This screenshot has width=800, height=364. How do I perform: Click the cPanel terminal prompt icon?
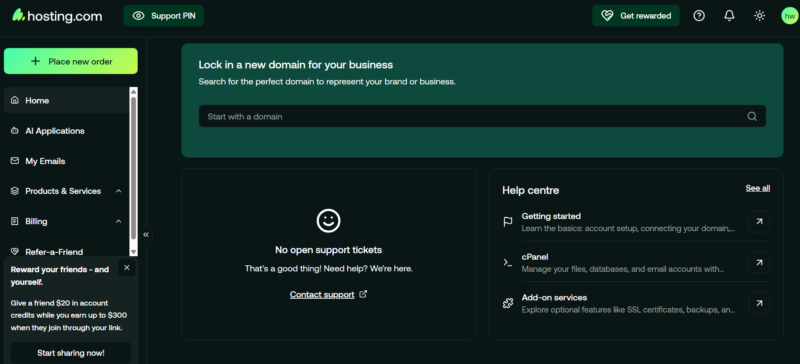tap(508, 262)
